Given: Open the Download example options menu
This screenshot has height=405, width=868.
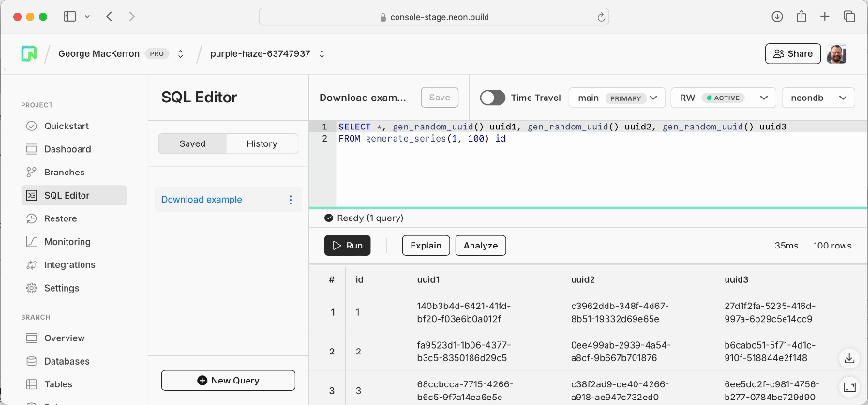Looking at the screenshot, I should [290, 200].
